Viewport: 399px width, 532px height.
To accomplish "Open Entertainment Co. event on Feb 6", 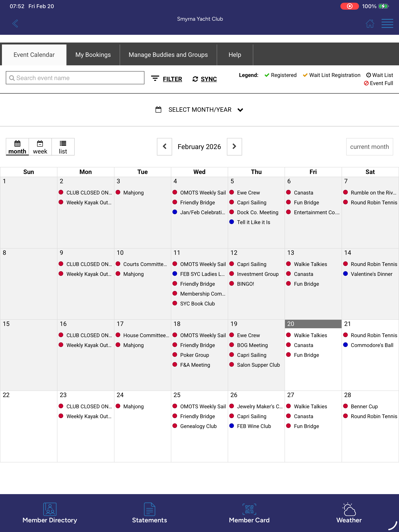I will [x=317, y=212].
